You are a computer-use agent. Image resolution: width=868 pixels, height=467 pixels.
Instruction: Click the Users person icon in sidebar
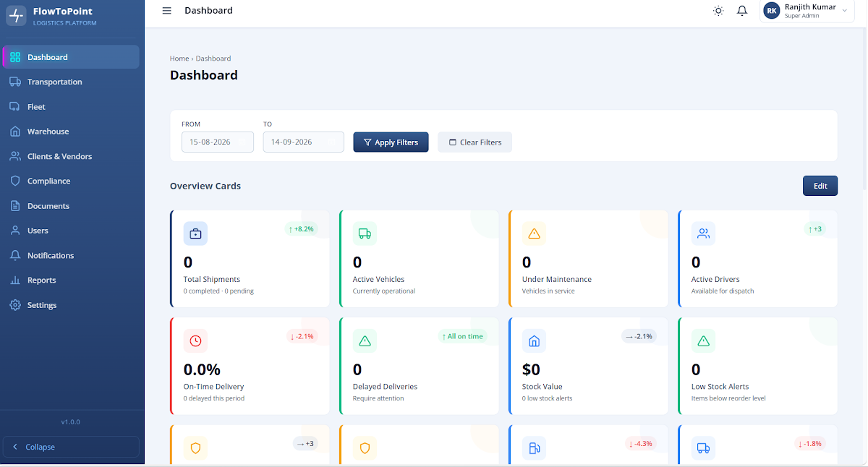15,231
